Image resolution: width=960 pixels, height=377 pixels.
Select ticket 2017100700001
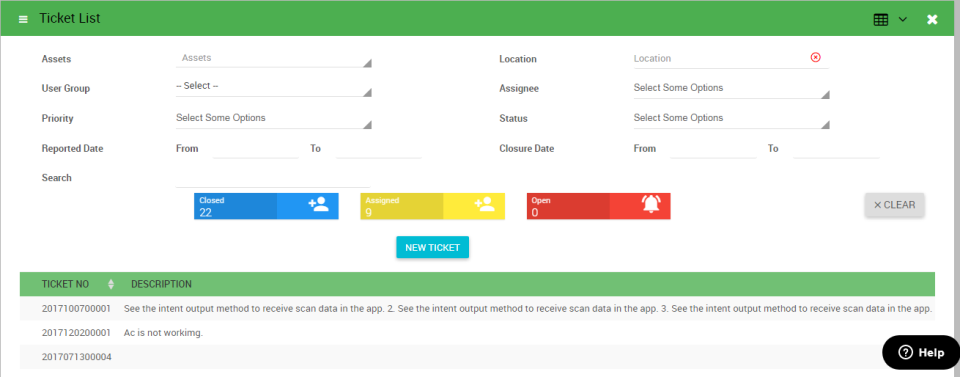point(77,308)
